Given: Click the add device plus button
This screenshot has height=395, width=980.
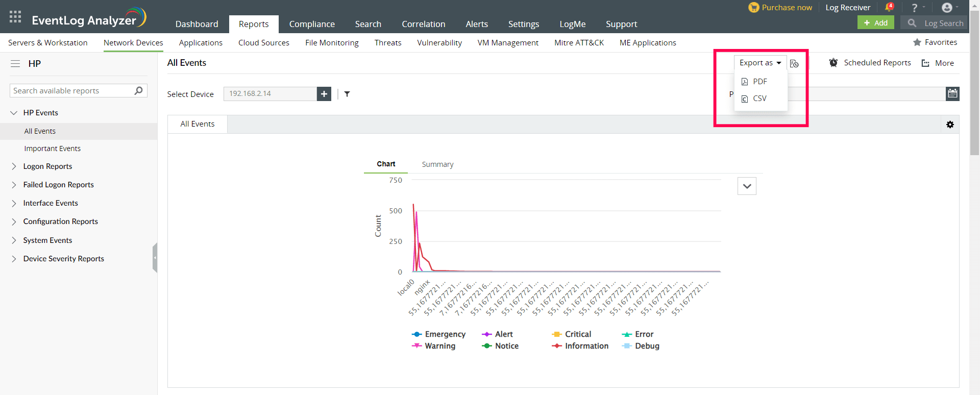Looking at the screenshot, I should tap(324, 94).
